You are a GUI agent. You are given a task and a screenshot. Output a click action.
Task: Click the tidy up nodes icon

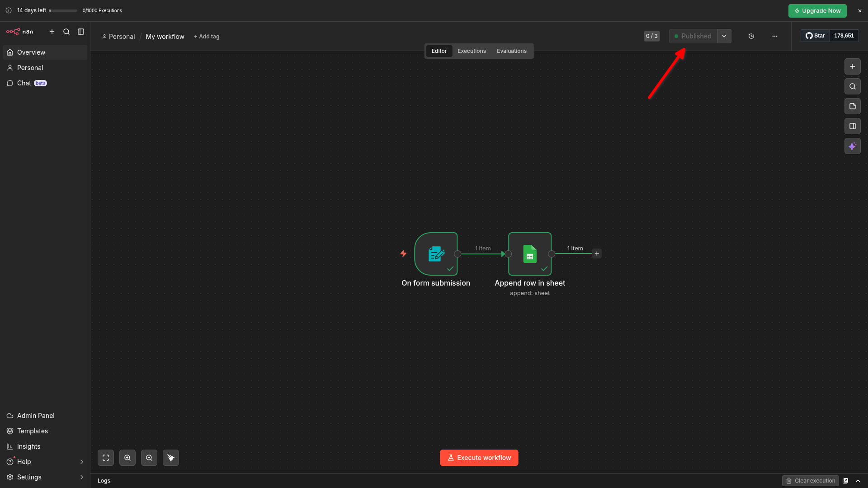pos(171,458)
